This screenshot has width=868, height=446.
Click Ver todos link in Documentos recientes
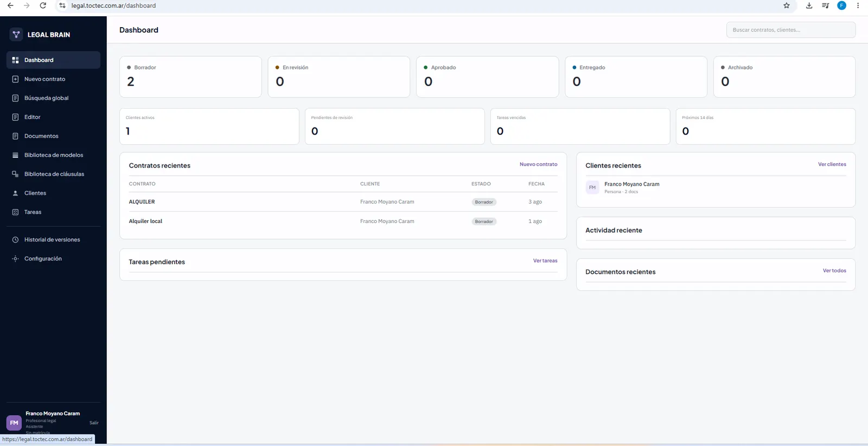tap(834, 271)
